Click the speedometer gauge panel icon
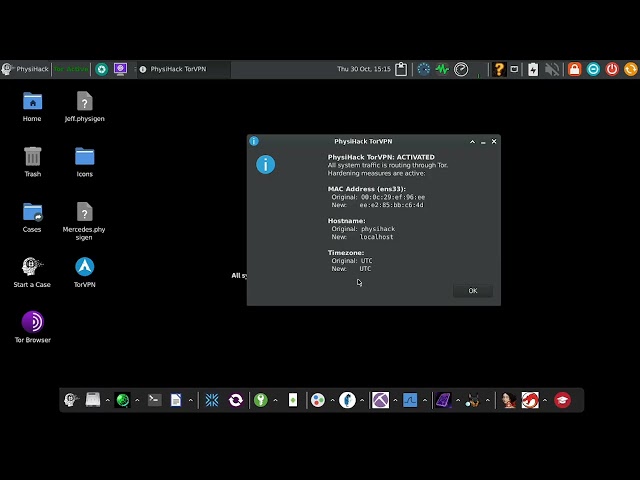The height and width of the screenshot is (480, 640). pos(461,69)
